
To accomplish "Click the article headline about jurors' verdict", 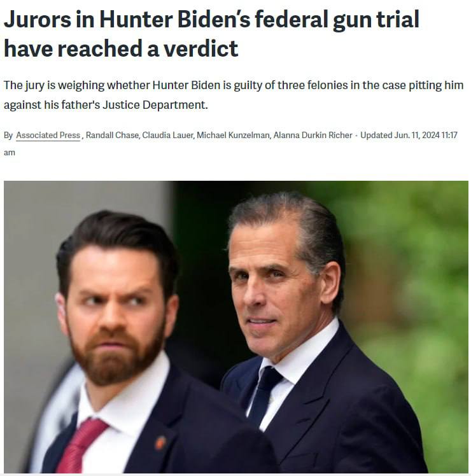I will [x=212, y=33].
